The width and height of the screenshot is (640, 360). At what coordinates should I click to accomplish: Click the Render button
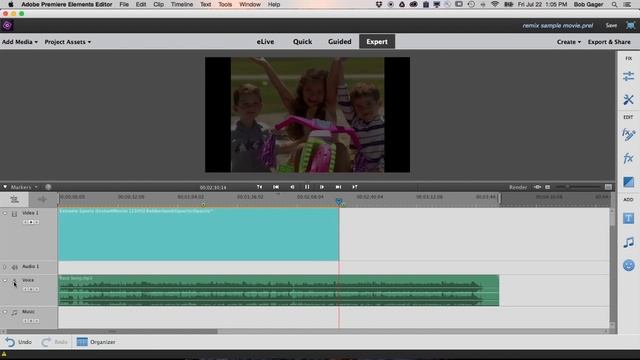(x=518, y=187)
